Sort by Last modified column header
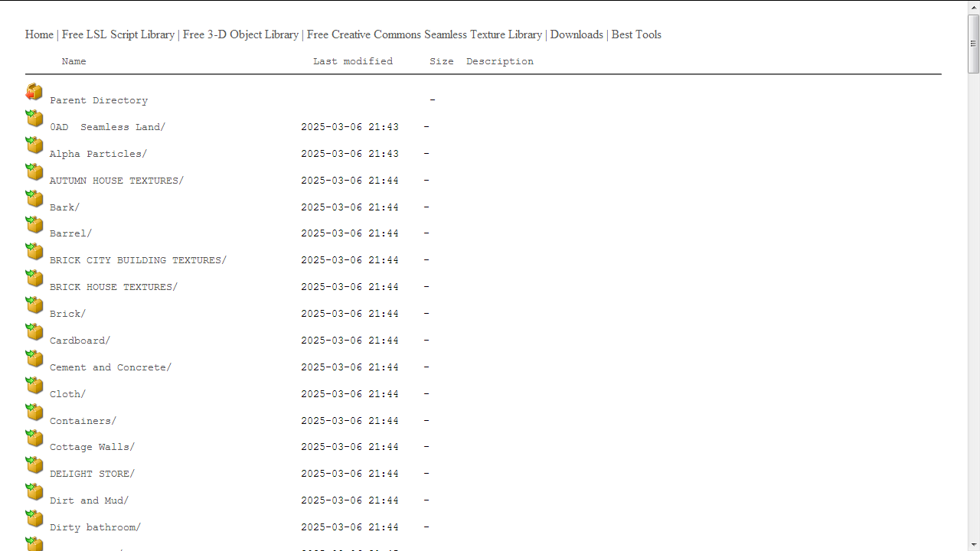This screenshot has width=980, height=551. (x=352, y=61)
